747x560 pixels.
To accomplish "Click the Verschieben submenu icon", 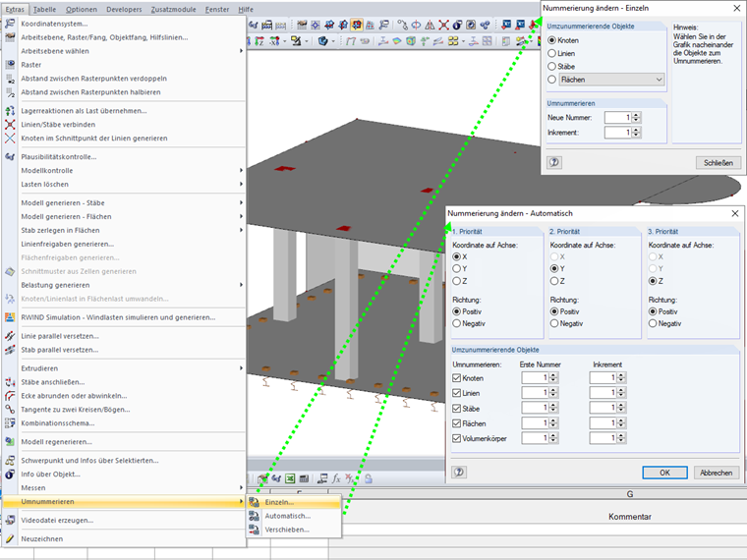I will point(255,530).
